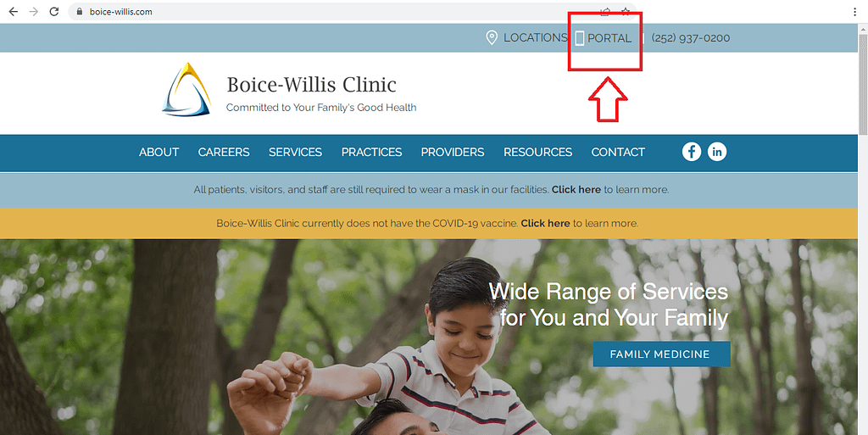This screenshot has width=868, height=435.
Task: Open the clinic's LinkedIn page icon
Action: (x=717, y=152)
